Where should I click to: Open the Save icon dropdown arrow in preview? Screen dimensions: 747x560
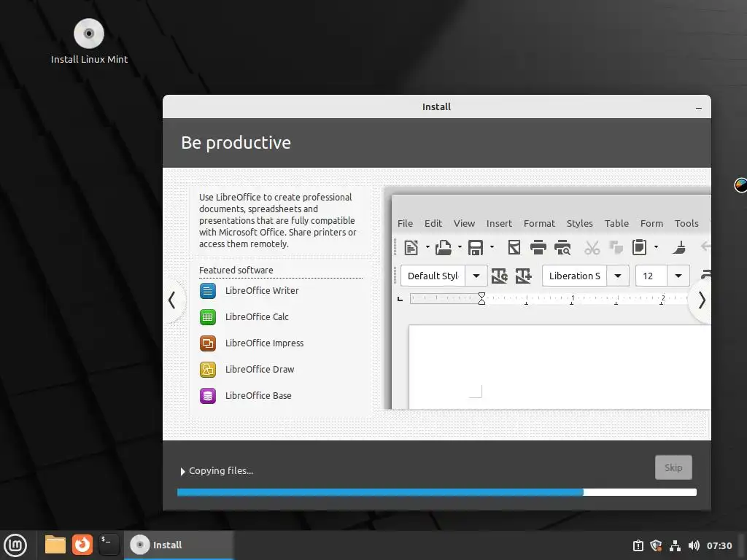(x=492, y=247)
